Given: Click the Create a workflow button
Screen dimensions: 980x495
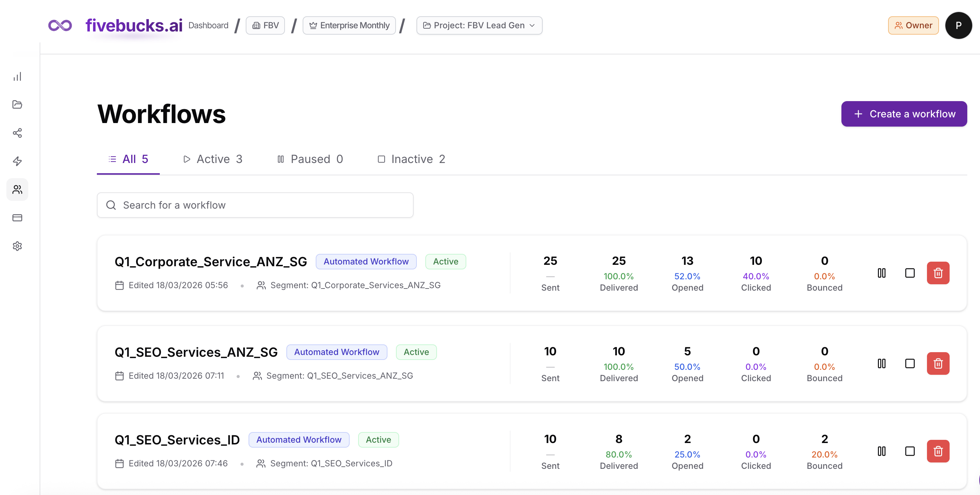Looking at the screenshot, I should tap(904, 114).
